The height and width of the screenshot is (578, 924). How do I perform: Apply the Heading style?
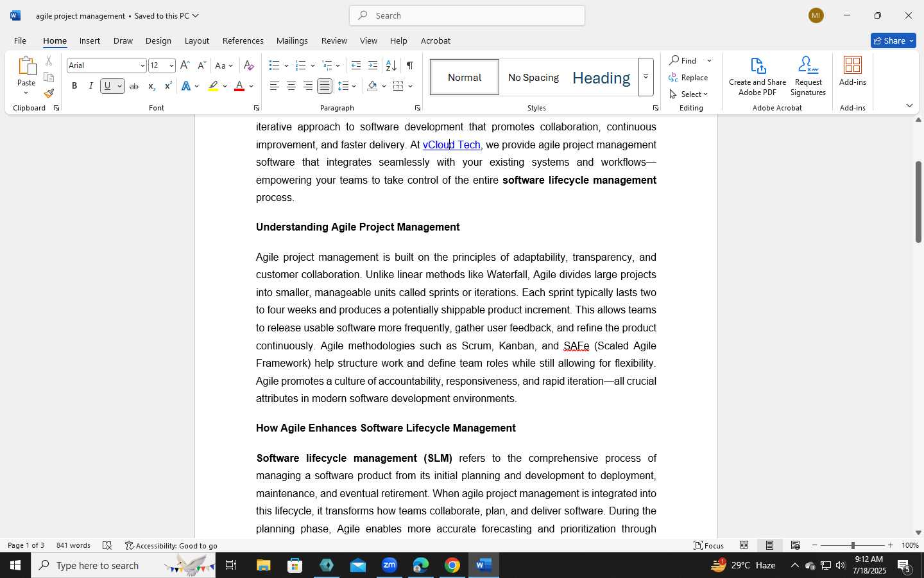601,77
